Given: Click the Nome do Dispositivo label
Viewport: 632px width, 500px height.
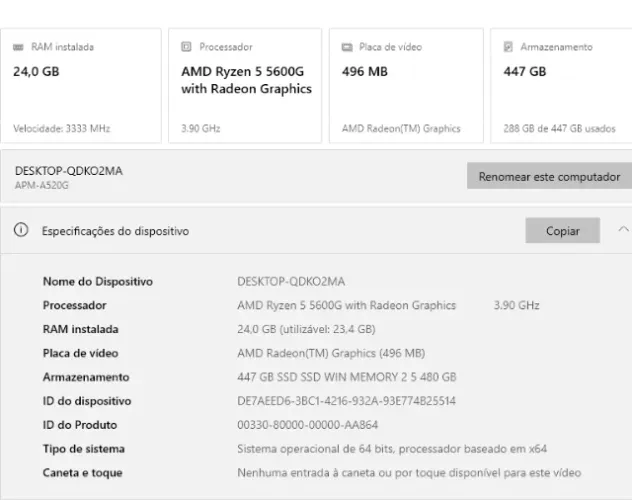Looking at the screenshot, I should click(98, 281).
